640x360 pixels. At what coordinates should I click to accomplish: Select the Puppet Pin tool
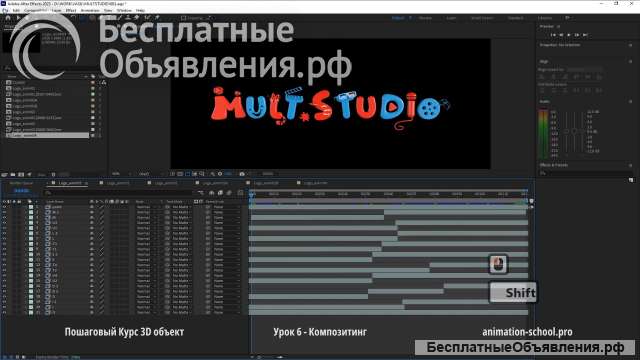coord(157,18)
